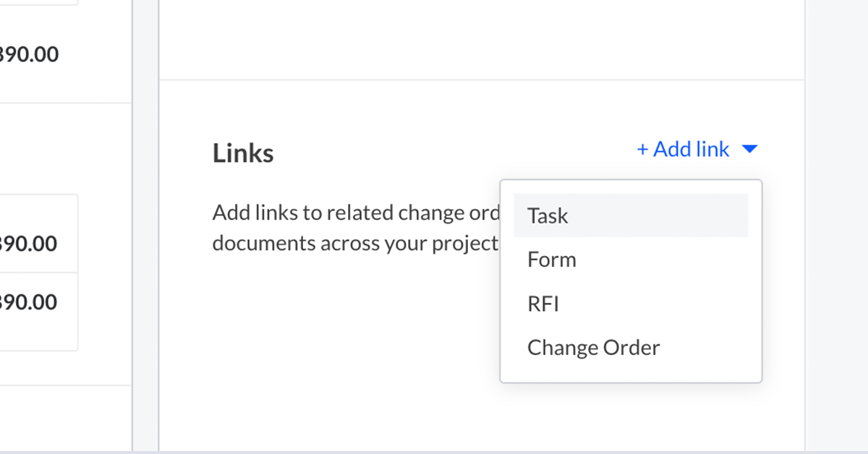Click the 390.00 amount in first table row
This screenshot has height=454, width=868.
pos(29,244)
